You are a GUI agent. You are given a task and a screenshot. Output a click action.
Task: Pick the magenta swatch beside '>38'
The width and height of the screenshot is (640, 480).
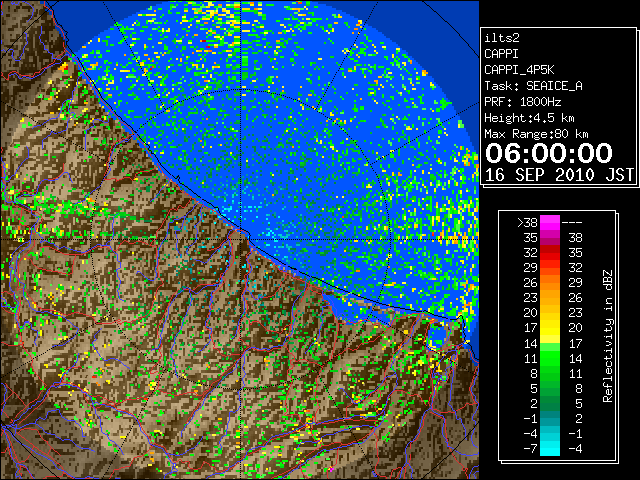tap(550, 222)
